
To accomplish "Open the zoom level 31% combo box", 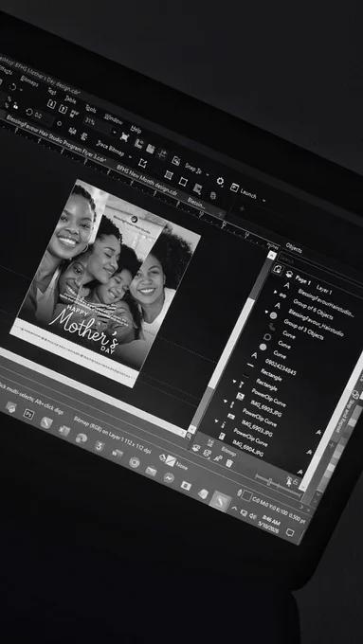I will tap(100, 125).
